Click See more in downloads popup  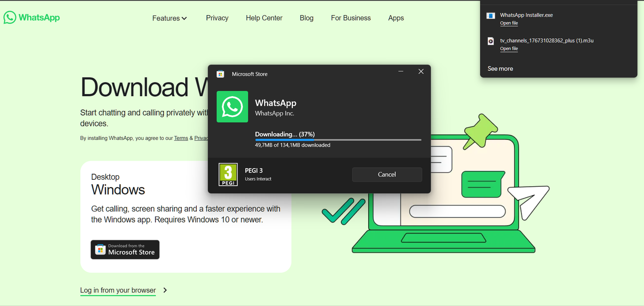500,68
